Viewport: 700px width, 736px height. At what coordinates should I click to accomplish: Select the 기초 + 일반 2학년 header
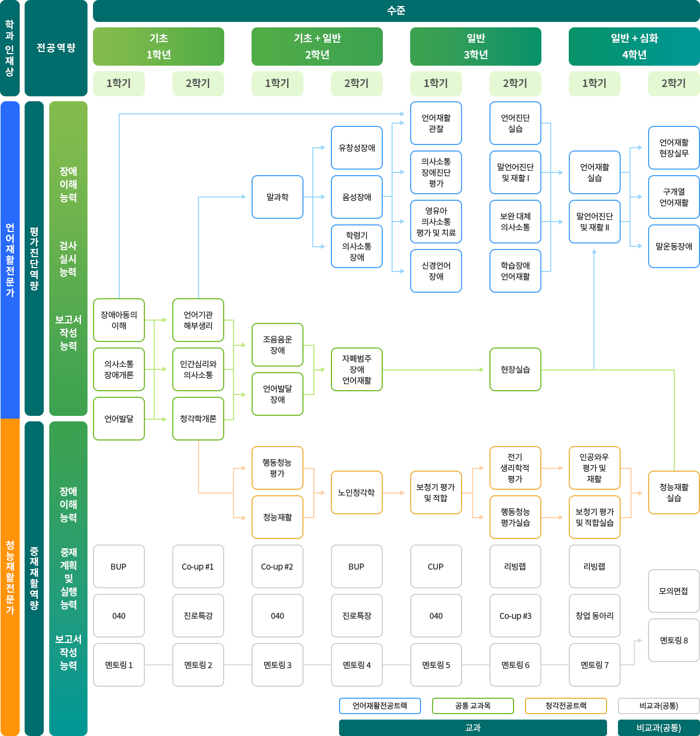(x=317, y=47)
